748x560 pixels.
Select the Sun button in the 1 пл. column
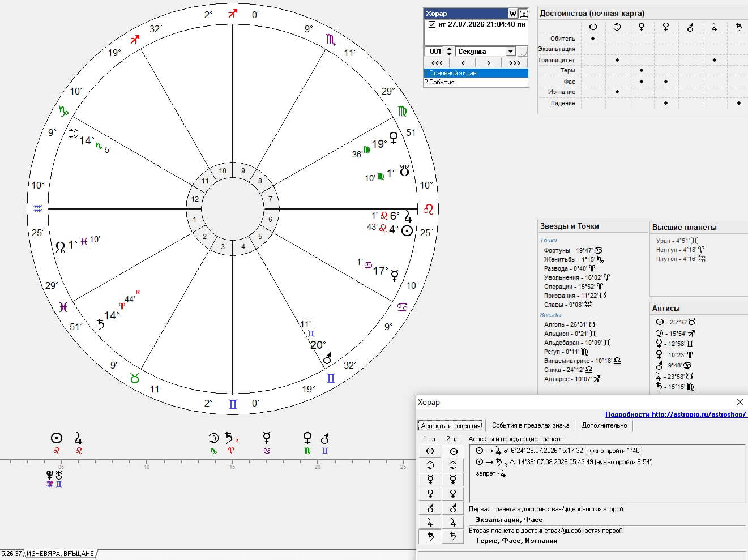coord(430,451)
